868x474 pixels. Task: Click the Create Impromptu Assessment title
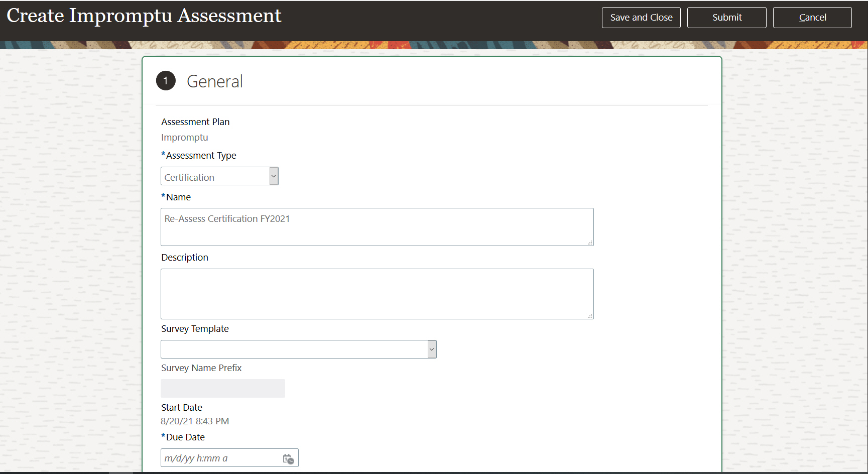click(x=144, y=16)
